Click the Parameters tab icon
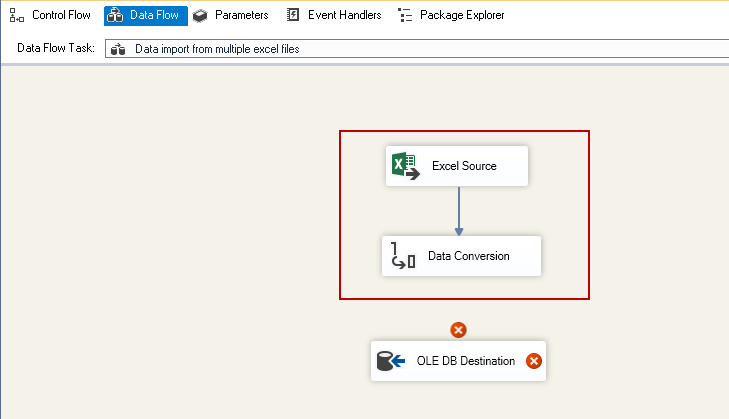This screenshot has height=419, width=729. click(200, 16)
